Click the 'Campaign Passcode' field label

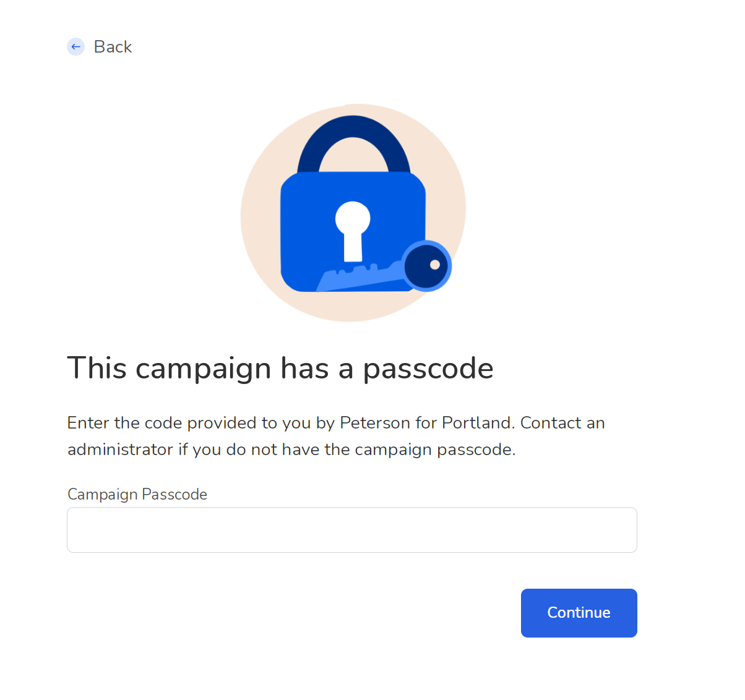coord(137,494)
